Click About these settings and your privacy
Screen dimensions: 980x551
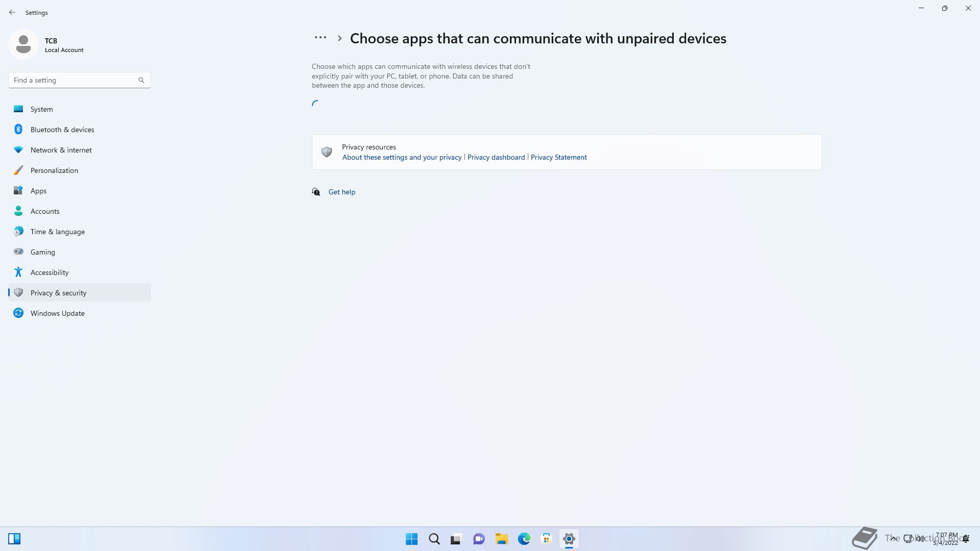click(x=402, y=157)
